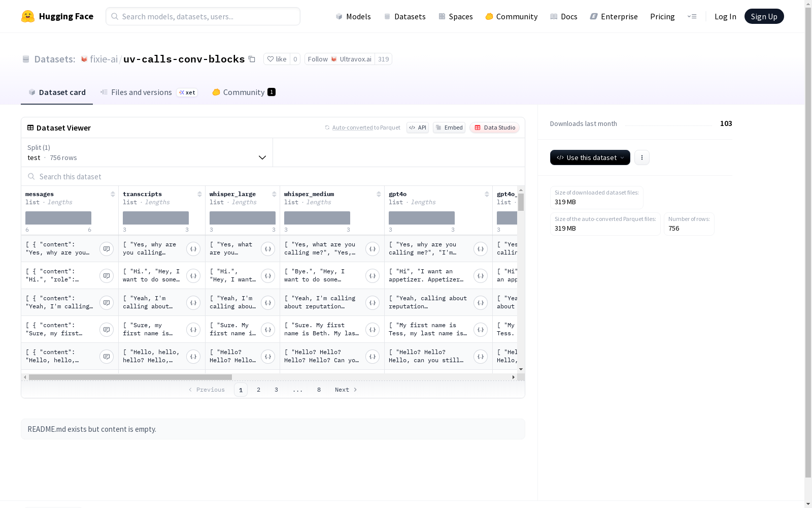Open conversation view for "Yes, why are you" messages
Viewport: 812px width, 508px height.
click(107, 249)
